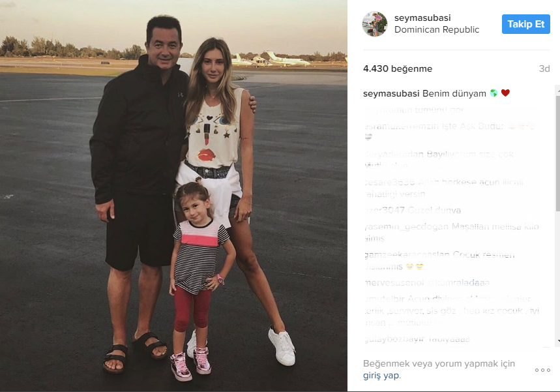Click the 3d post timestamp
The image size is (560, 392).
(x=544, y=68)
